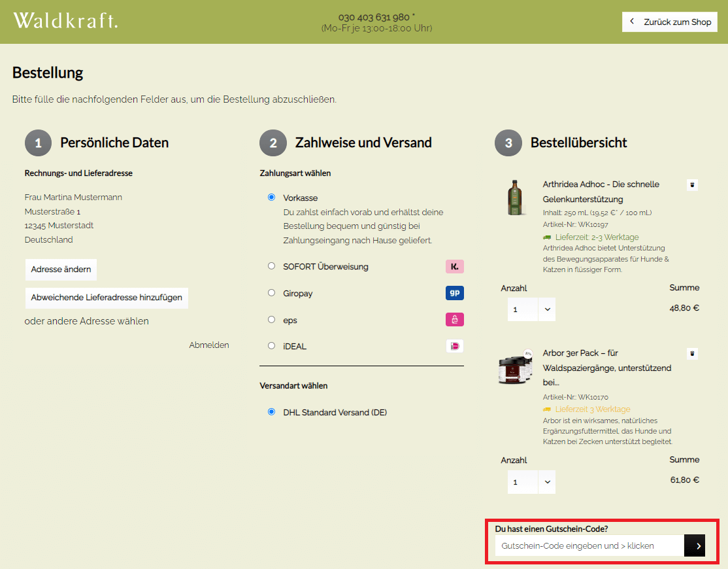The width and height of the screenshot is (728, 569).
Task: Click the Abmelden link
Action: (209, 345)
